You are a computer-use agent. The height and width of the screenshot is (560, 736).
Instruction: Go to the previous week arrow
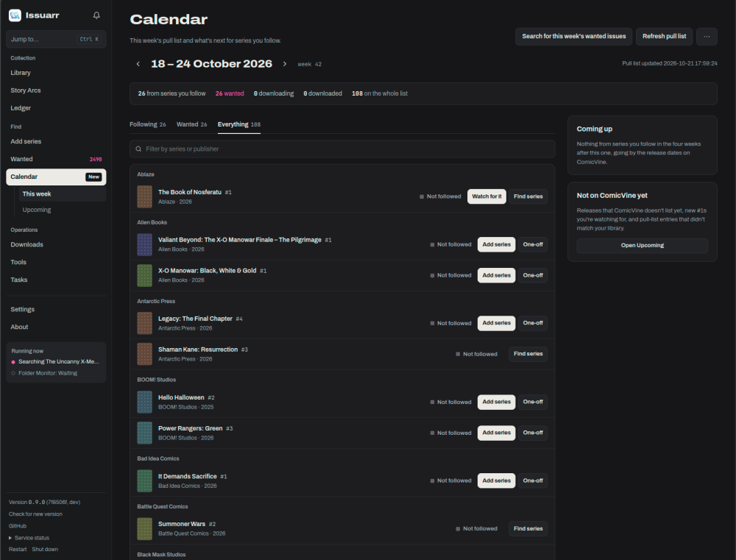(138, 64)
